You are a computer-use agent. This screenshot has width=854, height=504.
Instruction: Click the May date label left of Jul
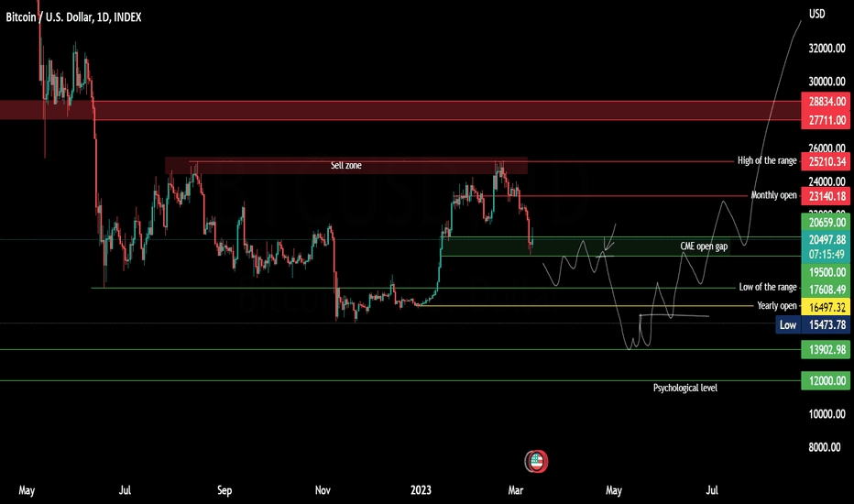(27, 490)
